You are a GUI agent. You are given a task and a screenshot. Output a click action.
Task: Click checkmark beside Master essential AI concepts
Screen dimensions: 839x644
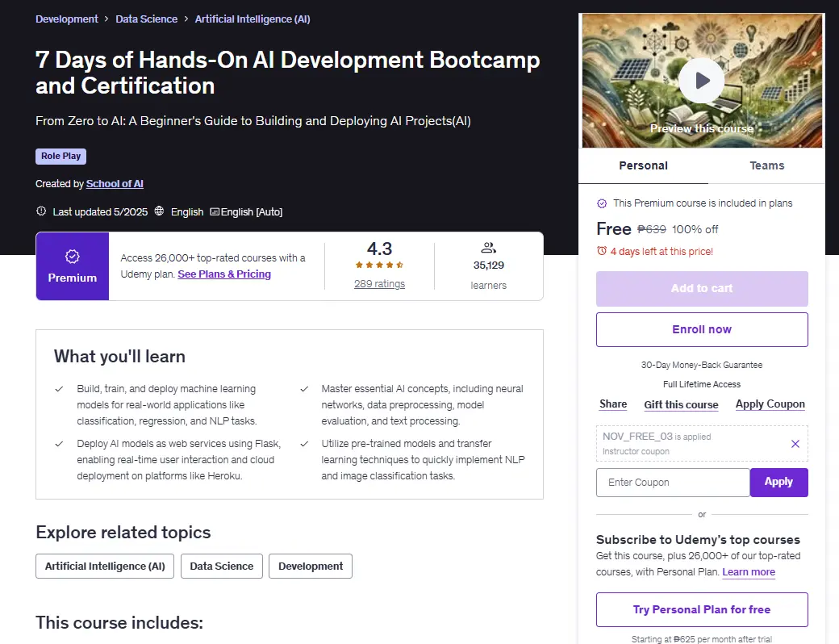click(x=304, y=389)
